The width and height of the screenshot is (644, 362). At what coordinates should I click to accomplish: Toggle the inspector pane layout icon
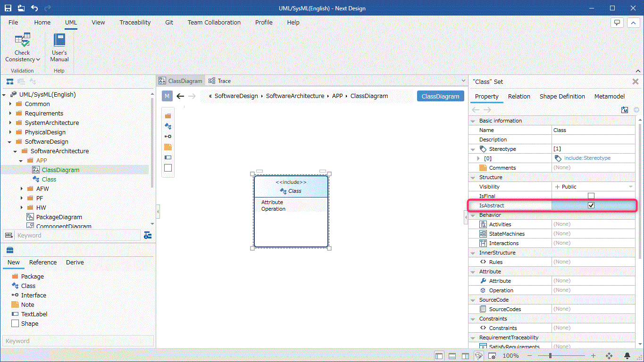point(465,356)
